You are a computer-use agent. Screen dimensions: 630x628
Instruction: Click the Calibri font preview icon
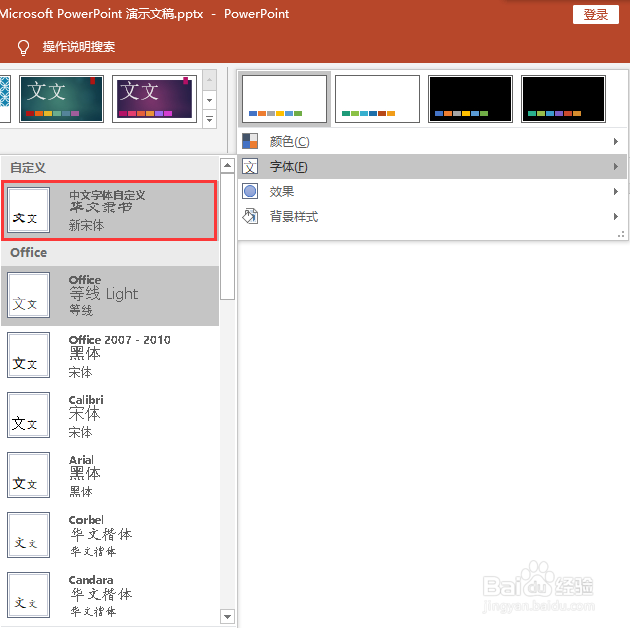tap(29, 415)
